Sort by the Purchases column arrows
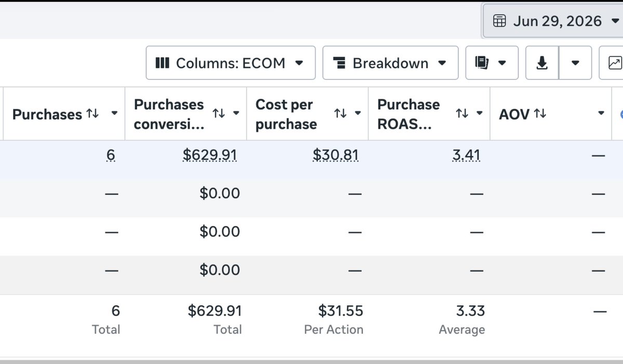 (x=92, y=113)
